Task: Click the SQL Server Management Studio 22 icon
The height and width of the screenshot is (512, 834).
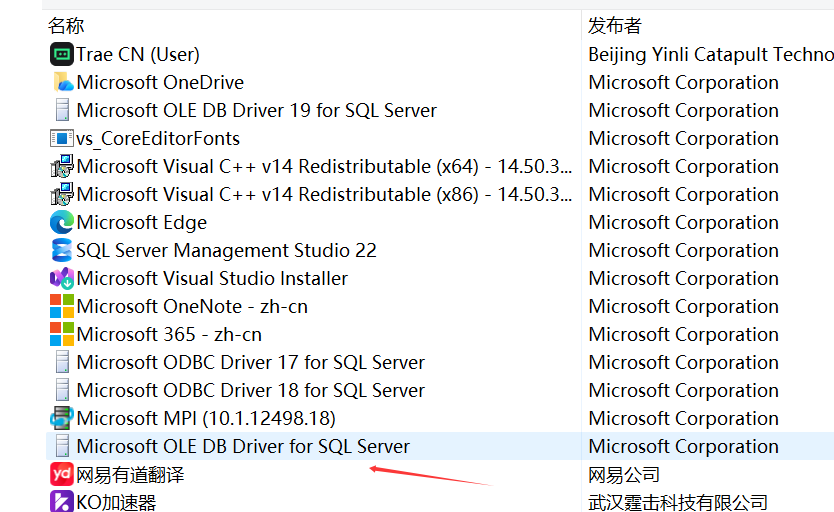Action: click(x=62, y=250)
